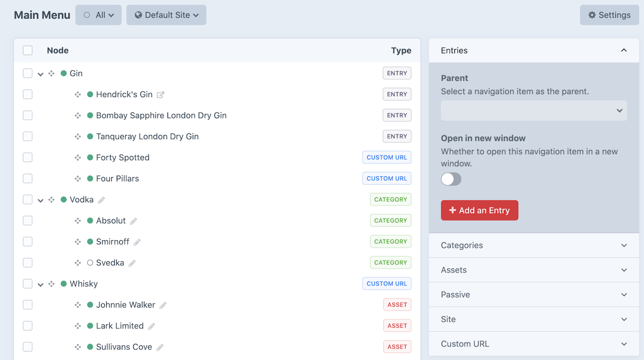
Task: Open the All status filter dropdown
Action: click(x=99, y=15)
